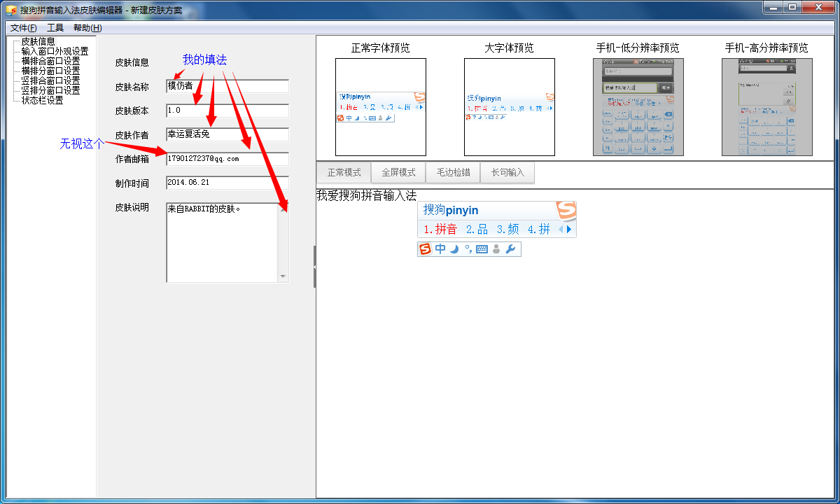Click the punctuation icon in the status bar preview
The image size is (840, 504).
[x=468, y=250]
